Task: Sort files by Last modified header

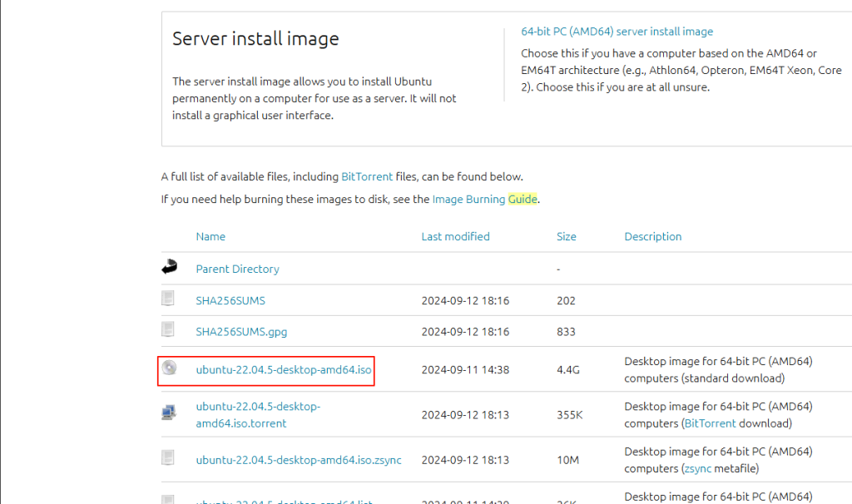Action: (455, 236)
